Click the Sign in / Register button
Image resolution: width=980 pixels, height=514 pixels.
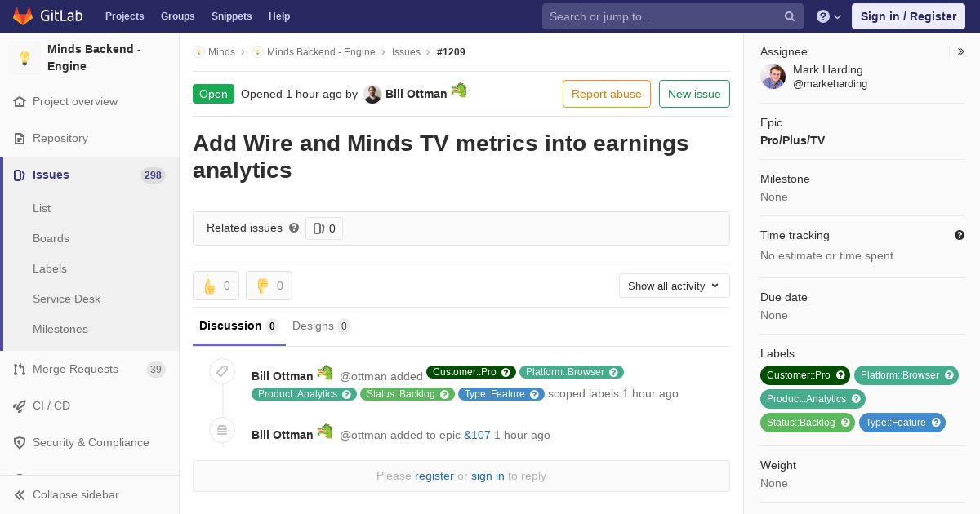[x=908, y=16]
